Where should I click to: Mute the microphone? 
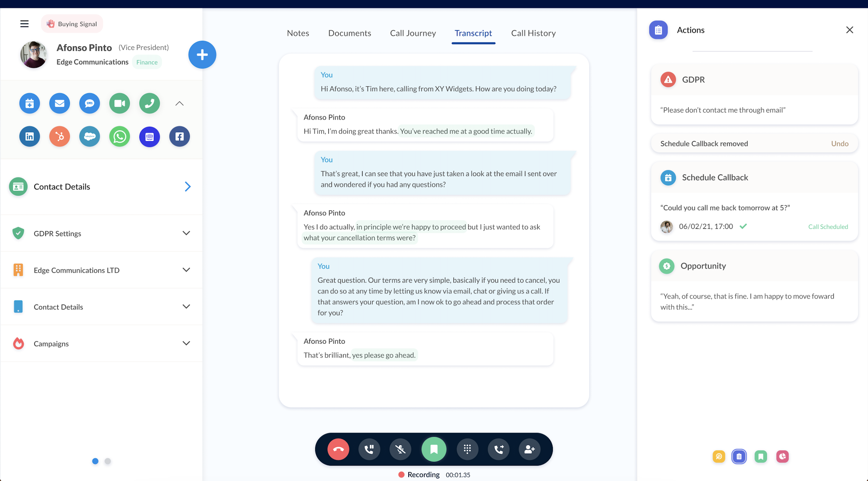(400, 449)
